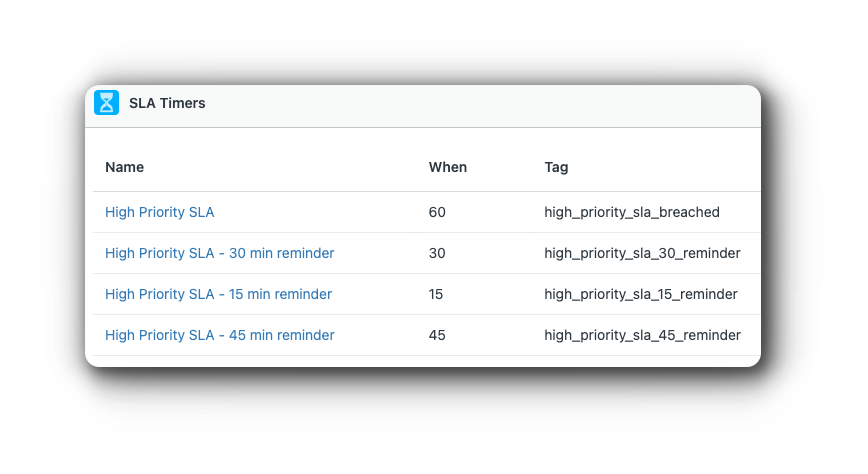
Task: Click the When column header
Action: pos(448,167)
